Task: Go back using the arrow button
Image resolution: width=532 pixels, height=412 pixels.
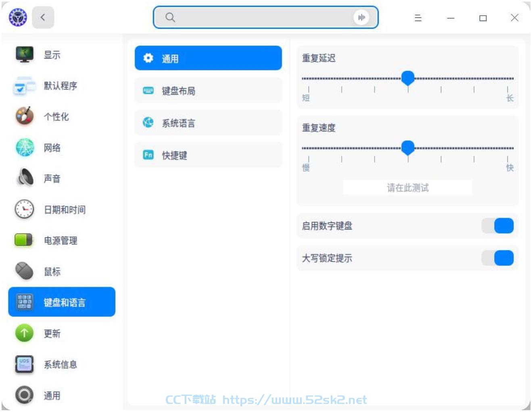Action: [x=43, y=17]
